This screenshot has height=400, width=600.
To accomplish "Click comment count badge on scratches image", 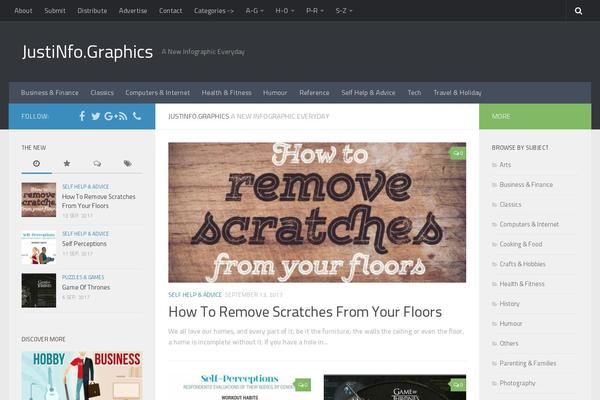I will (458, 153).
